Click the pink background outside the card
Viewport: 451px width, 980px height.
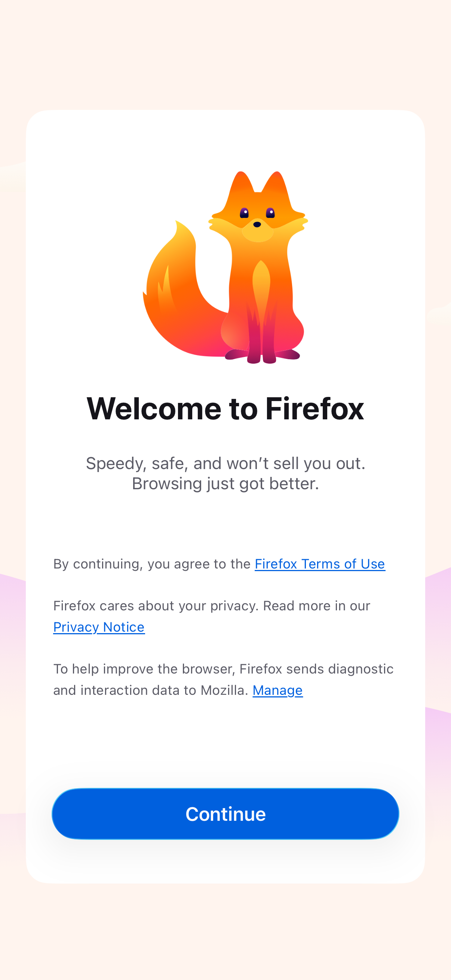(225, 932)
